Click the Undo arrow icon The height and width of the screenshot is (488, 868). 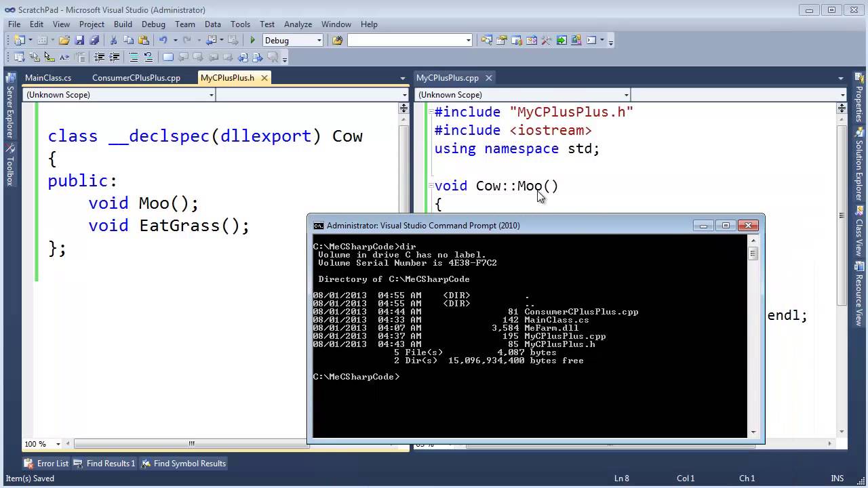(x=163, y=41)
